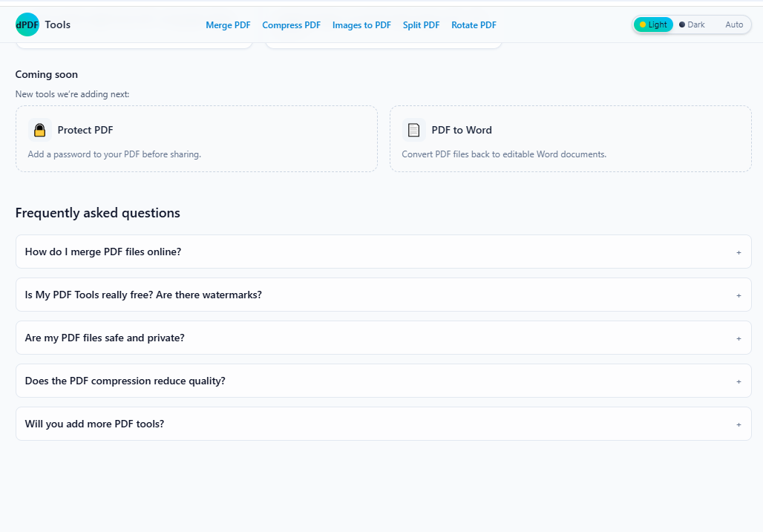Enable Light theme mode
This screenshot has height=532, width=763.
pos(652,24)
